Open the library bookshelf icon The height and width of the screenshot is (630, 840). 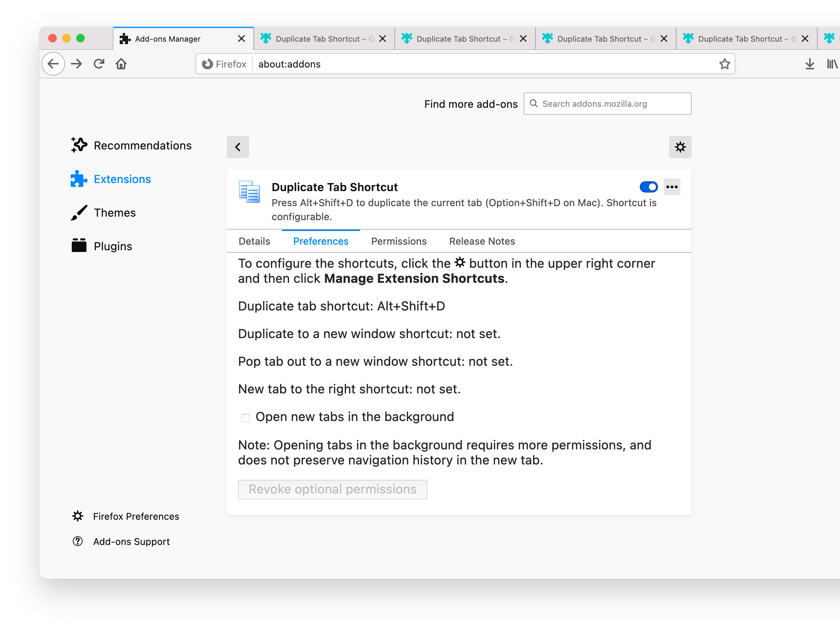pos(832,64)
